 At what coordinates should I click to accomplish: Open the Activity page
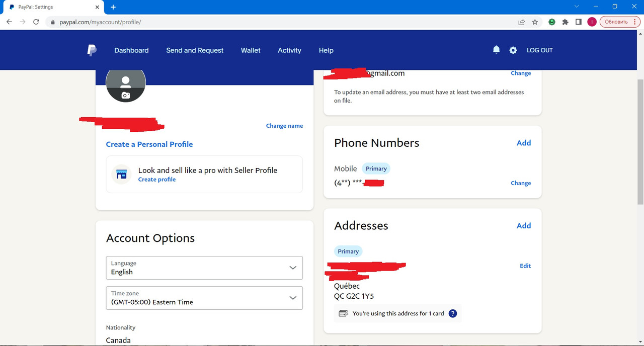click(289, 50)
